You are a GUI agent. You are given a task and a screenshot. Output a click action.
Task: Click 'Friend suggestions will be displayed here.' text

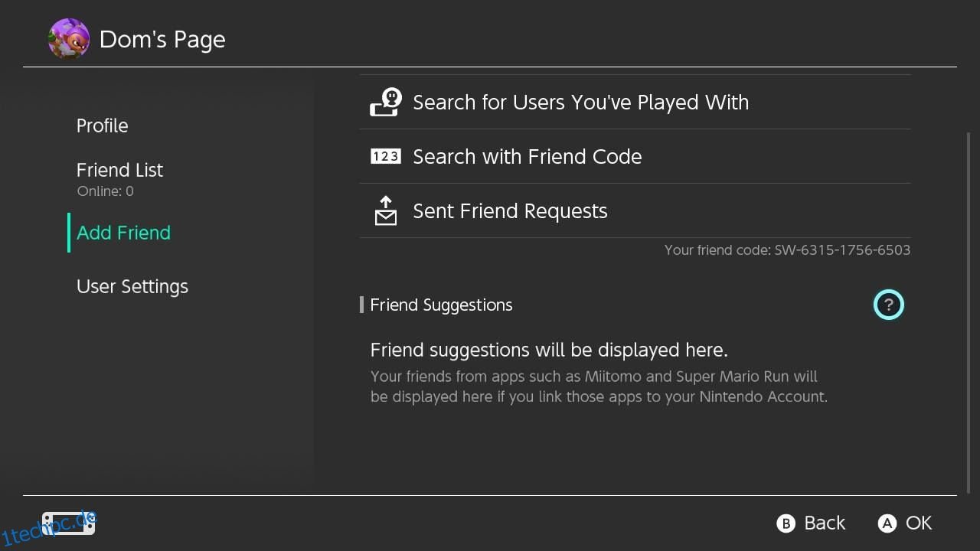tap(549, 350)
